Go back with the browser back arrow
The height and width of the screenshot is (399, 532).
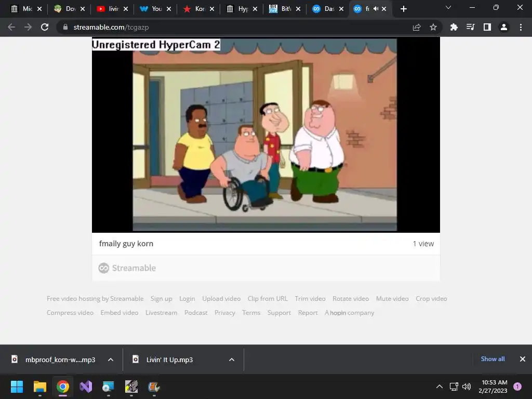(11, 27)
